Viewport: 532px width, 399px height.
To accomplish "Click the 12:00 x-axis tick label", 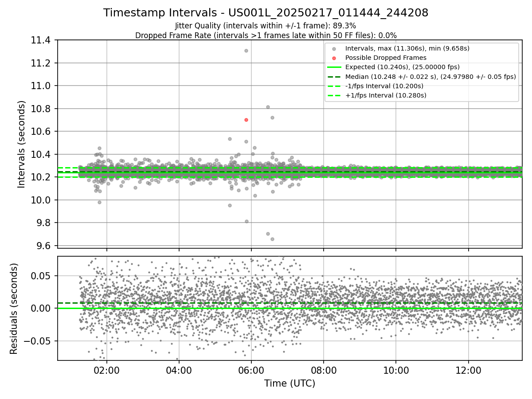I will pos(468,371).
